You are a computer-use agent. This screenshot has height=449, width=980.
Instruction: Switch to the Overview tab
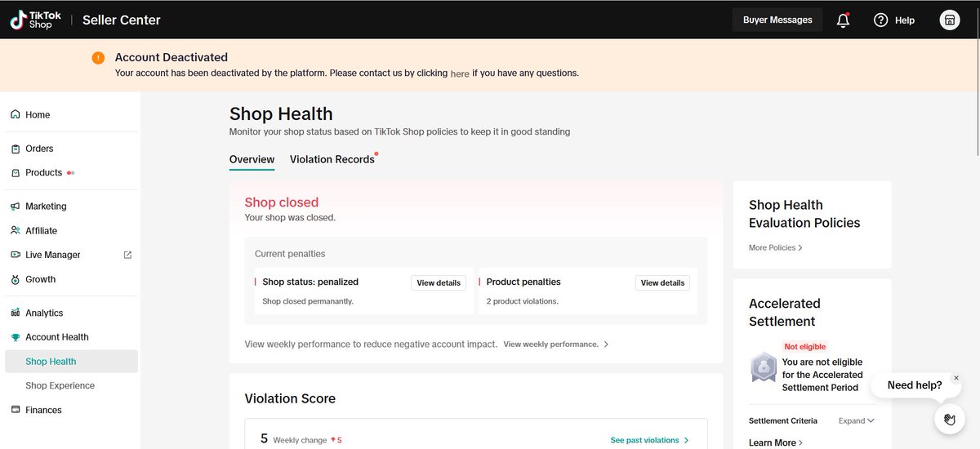point(252,160)
